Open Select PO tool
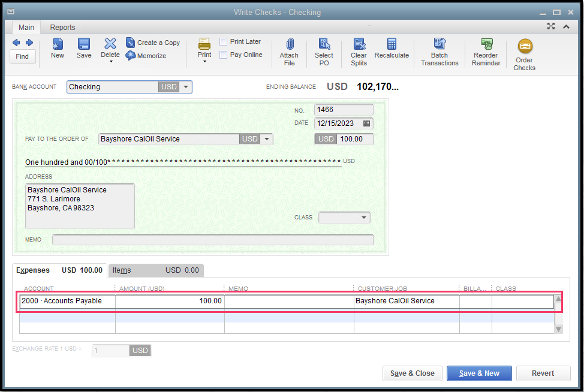This screenshot has height=392, width=584. [x=324, y=52]
